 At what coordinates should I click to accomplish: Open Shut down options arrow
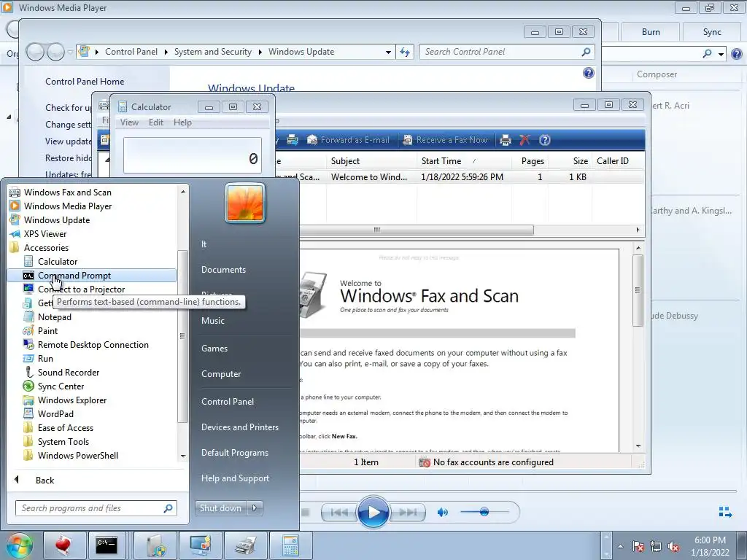[x=255, y=508]
